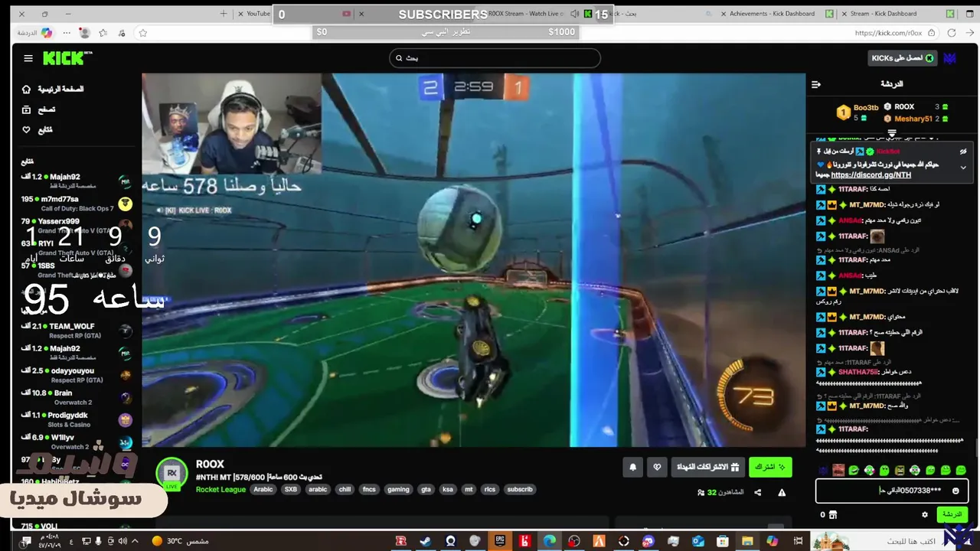This screenshot has height=551, width=980.
Task: Click the green chat send button
Action: tap(952, 514)
